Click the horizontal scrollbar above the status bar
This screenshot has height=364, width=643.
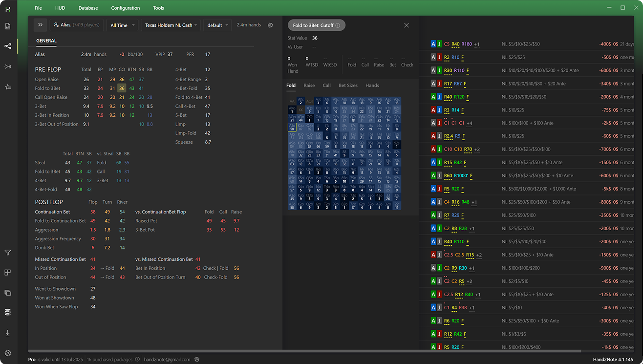click(x=304, y=351)
